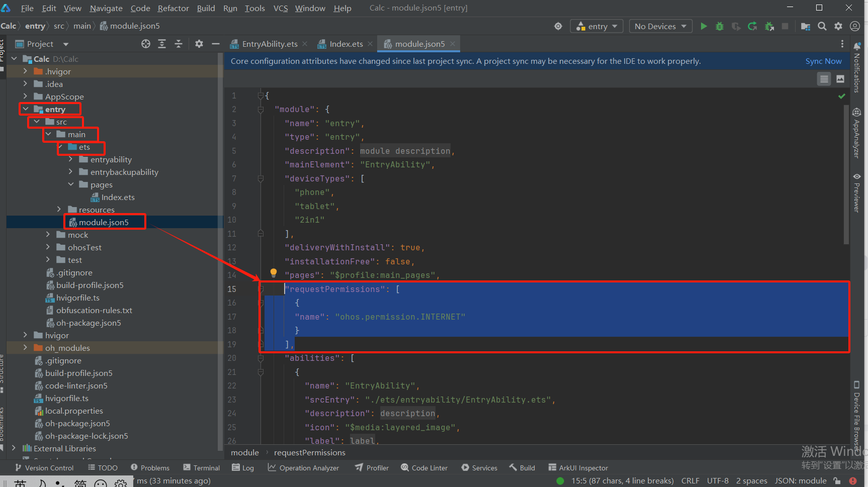Open the Refactor menu

pos(173,8)
